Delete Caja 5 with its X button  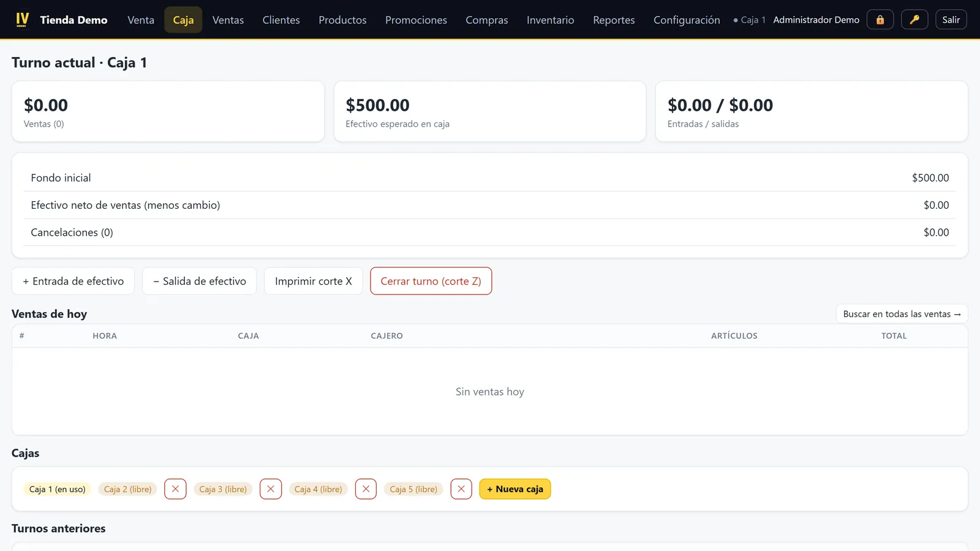click(x=461, y=489)
